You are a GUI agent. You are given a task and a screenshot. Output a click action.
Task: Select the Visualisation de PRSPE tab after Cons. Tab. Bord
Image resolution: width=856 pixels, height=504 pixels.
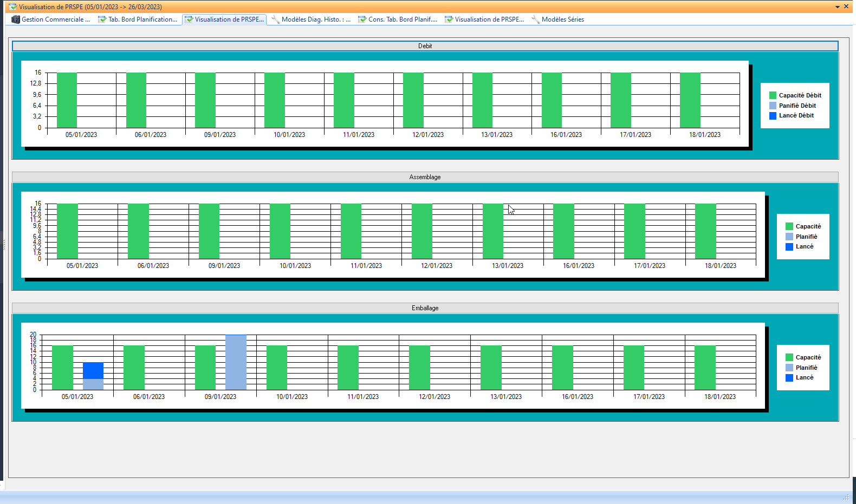(x=489, y=19)
